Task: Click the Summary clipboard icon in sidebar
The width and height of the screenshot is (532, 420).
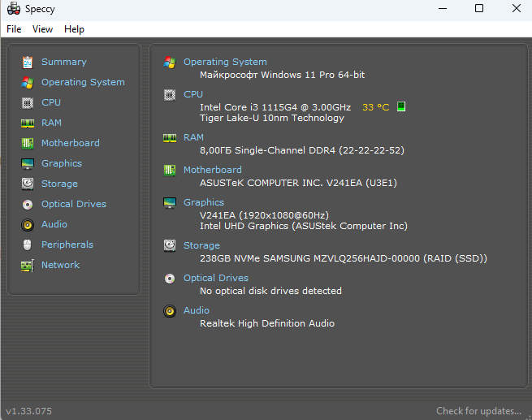Action: click(x=28, y=62)
